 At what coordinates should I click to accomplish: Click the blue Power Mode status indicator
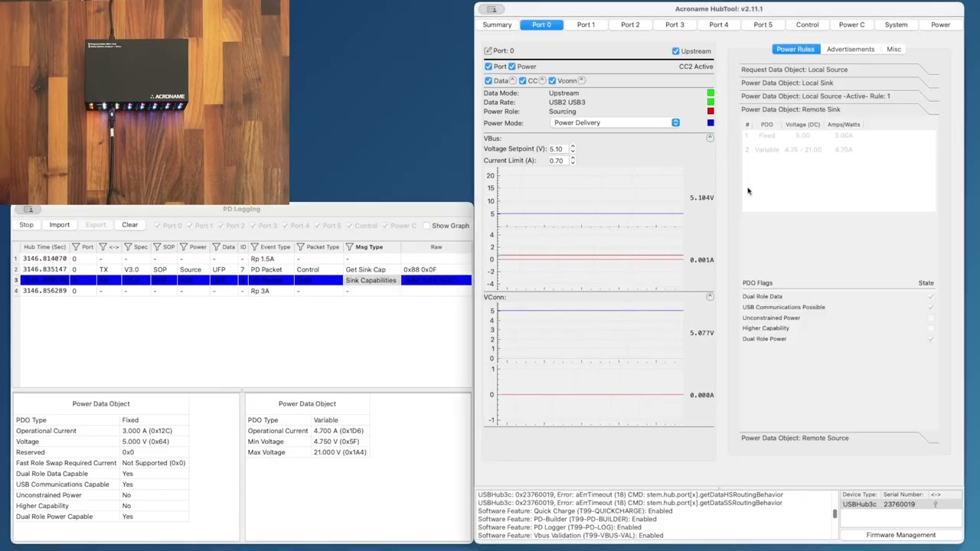coord(710,122)
